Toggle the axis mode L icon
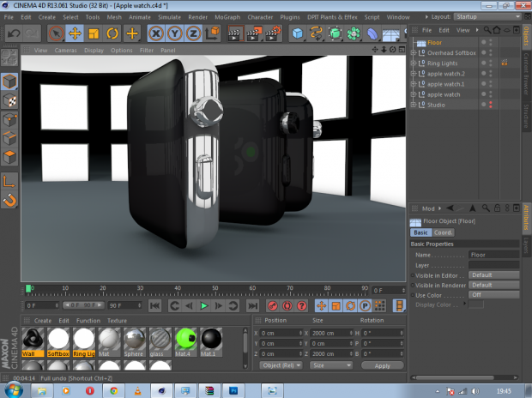Image resolution: width=532 pixels, height=398 pixels. point(9,181)
